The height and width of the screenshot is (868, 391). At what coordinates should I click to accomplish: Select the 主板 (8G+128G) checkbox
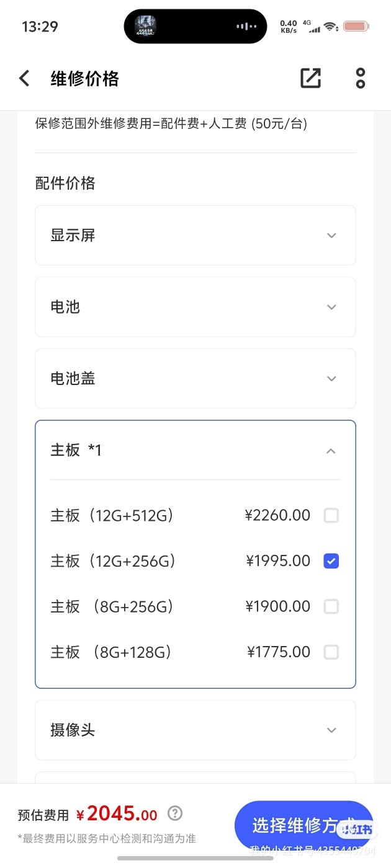331,652
